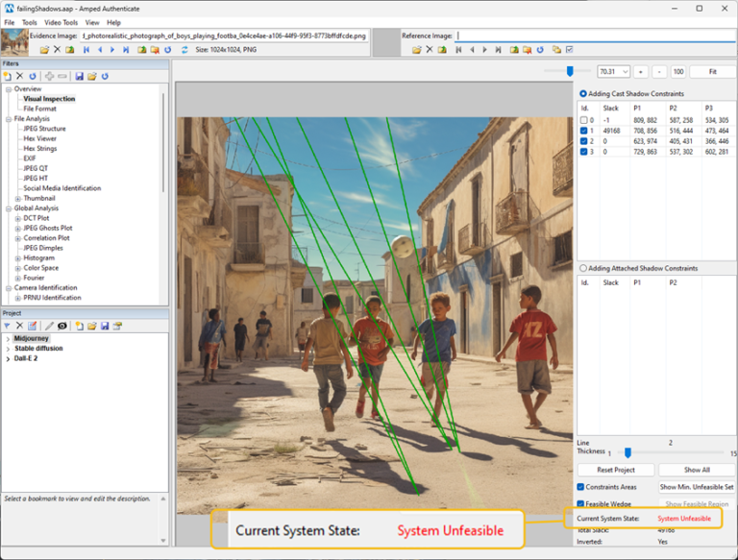Adjust the Line Thickness slider
The image size is (738, 560).
[x=627, y=452]
